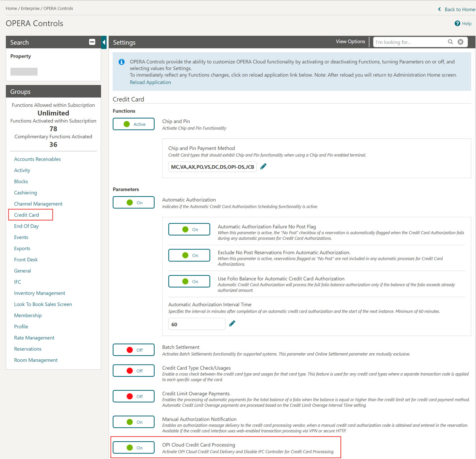This screenshot has height=459, width=476.
Task: Click the info icon in the notice banner
Action: [x=121, y=62]
